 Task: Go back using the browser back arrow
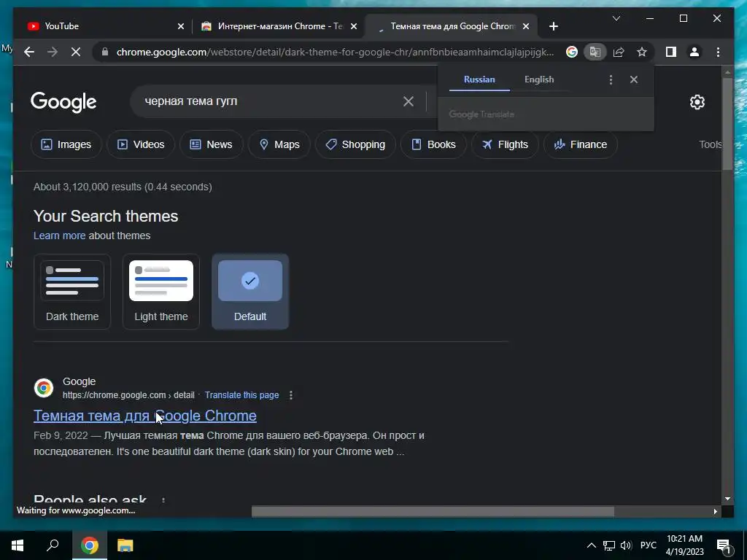tap(29, 52)
